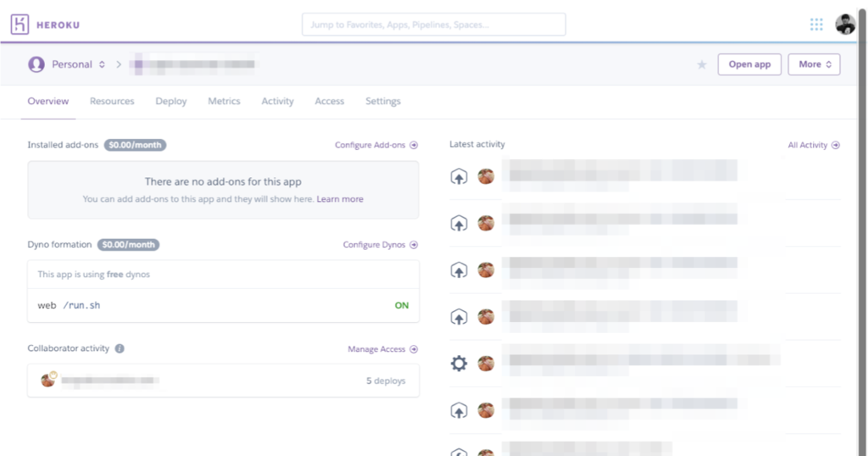Focus the Jump to Favorites search field

[x=434, y=25]
